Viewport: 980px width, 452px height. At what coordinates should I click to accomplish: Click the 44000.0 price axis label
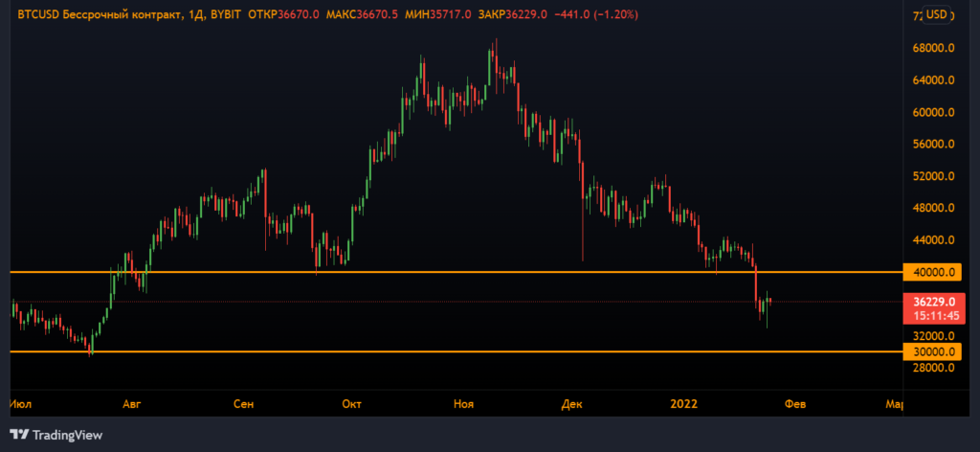(x=933, y=240)
